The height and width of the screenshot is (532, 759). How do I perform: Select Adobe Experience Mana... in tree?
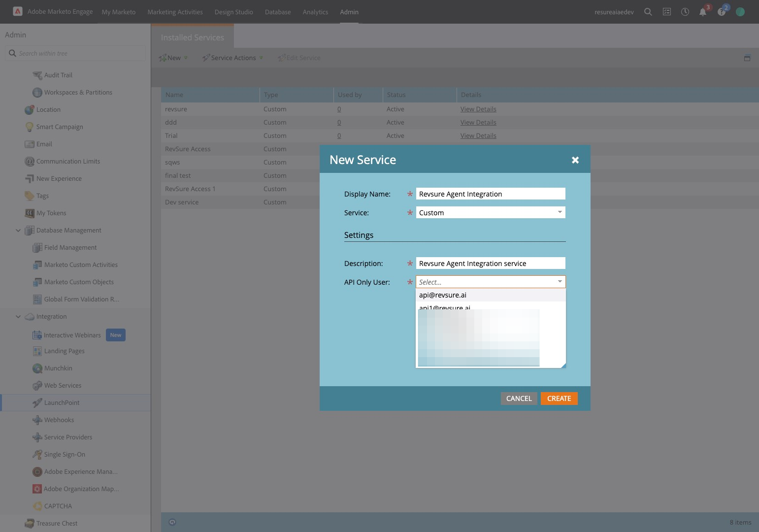click(81, 472)
